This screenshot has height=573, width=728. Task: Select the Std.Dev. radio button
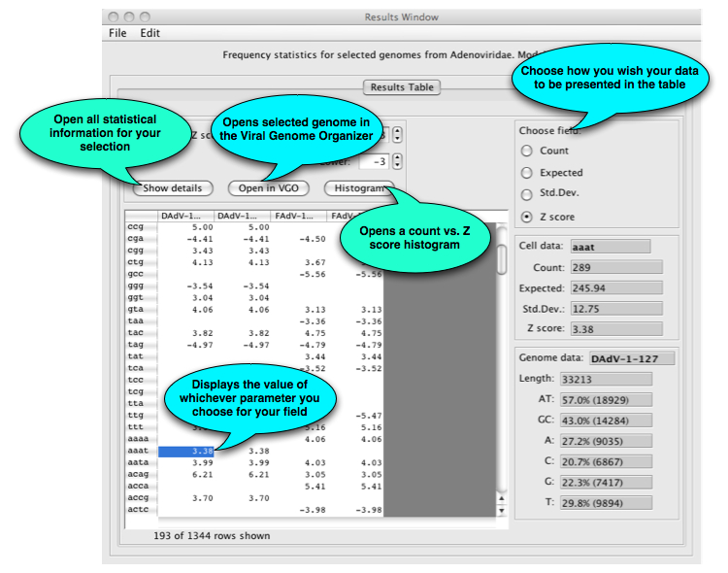[526, 194]
